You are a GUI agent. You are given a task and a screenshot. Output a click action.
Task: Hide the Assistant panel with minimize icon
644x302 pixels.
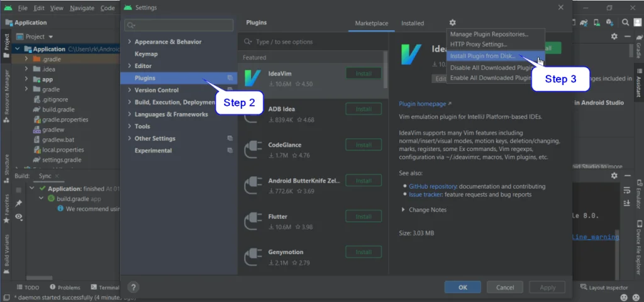point(627,36)
